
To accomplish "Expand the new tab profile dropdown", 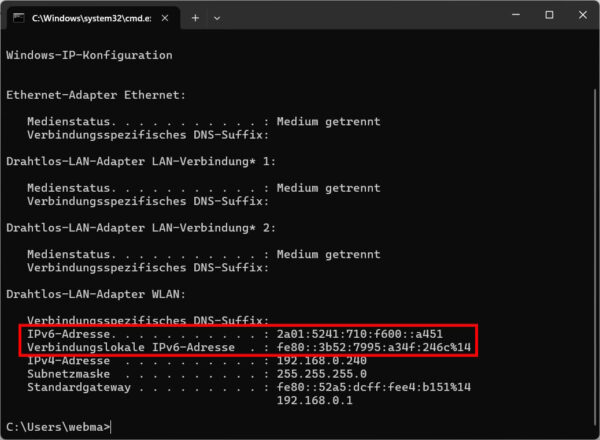I will point(217,18).
